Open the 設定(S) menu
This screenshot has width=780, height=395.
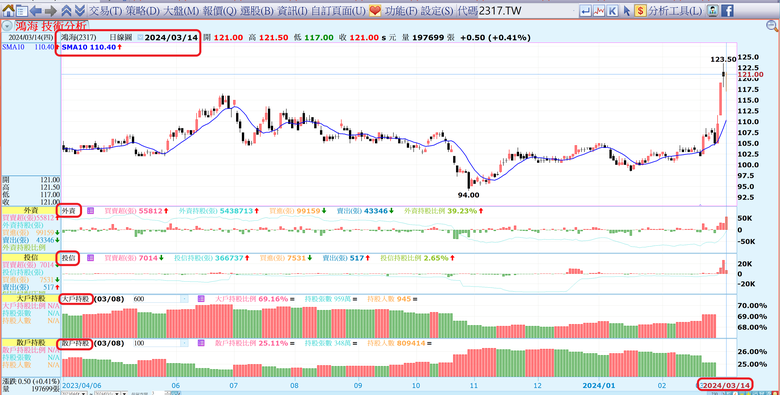click(437, 10)
